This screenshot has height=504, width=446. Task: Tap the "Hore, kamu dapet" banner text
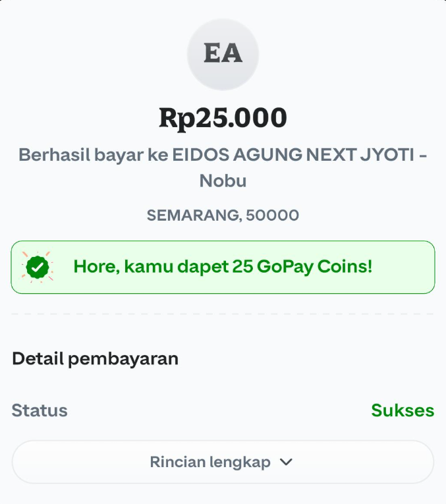pos(150,267)
